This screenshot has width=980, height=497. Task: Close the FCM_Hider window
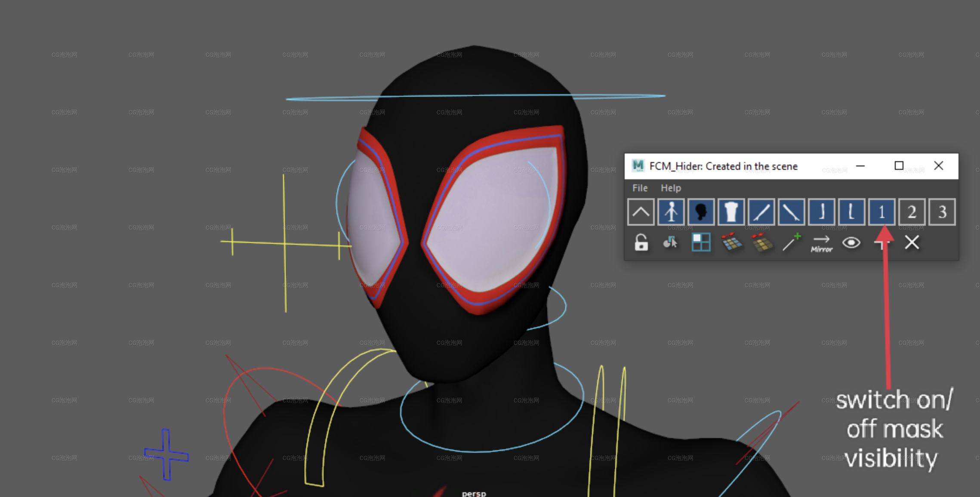939,166
